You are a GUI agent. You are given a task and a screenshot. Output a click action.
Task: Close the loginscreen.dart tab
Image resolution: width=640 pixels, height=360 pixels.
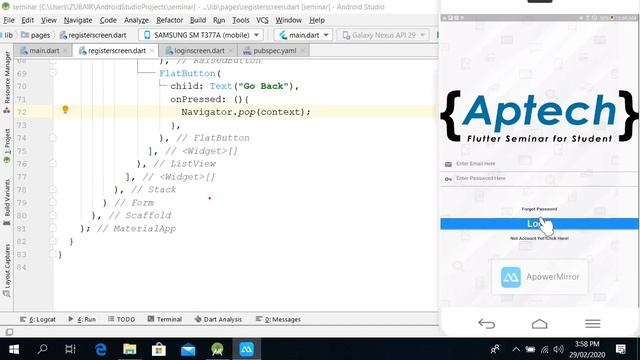231,51
